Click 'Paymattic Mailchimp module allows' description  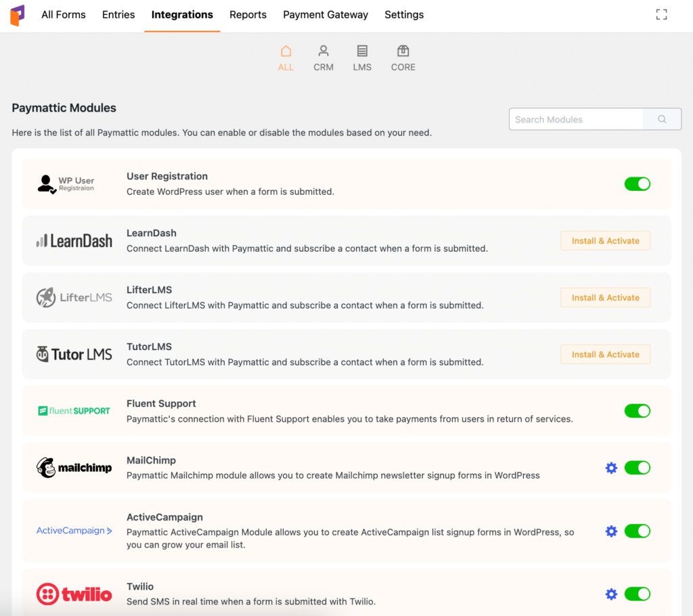pos(333,475)
